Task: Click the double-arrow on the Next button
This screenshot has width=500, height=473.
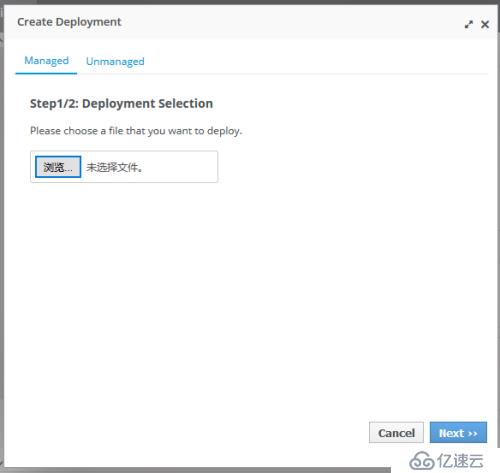Action: click(473, 433)
